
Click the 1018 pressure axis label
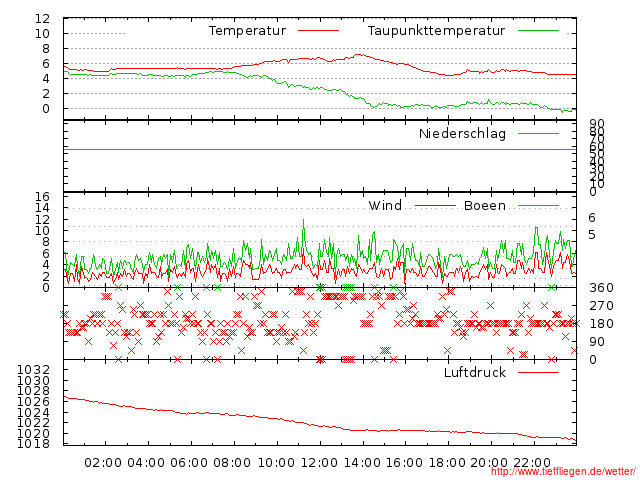(x=33, y=444)
